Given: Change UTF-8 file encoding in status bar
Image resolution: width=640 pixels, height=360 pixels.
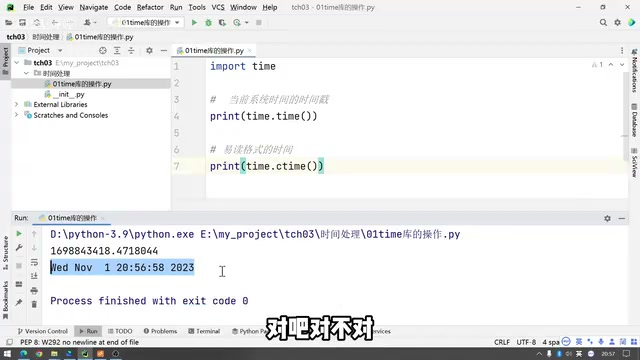Looking at the screenshot, I should point(526,342).
